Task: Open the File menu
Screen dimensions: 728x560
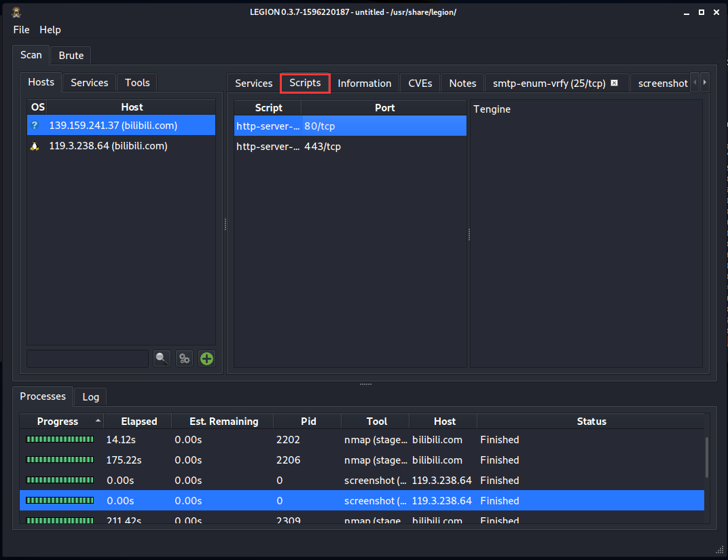Action: [x=21, y=30]
